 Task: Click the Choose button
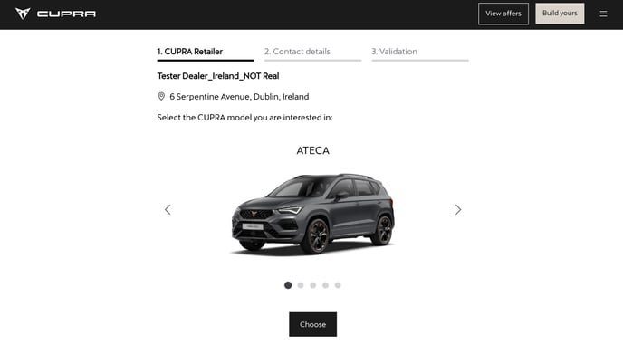pyautogui.click(x=312, y=324)
